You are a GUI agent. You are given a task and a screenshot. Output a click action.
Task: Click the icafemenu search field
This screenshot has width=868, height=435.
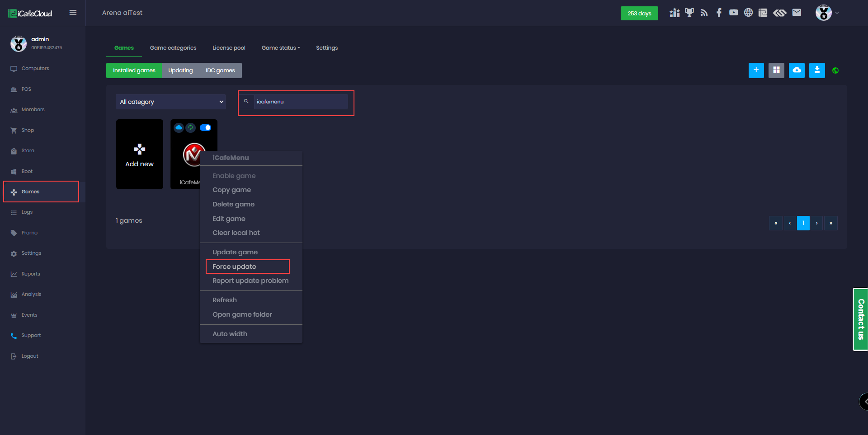pyautogui.click(x=300, y=102)
